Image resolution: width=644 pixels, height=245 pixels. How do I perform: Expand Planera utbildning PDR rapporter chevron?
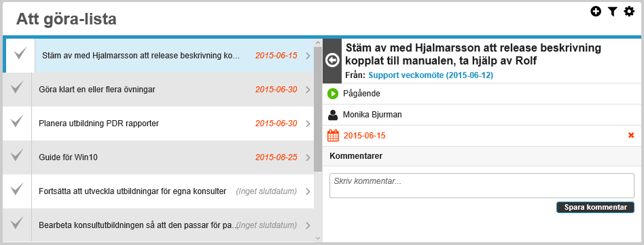pyautogui.click(x=308, y=124)
